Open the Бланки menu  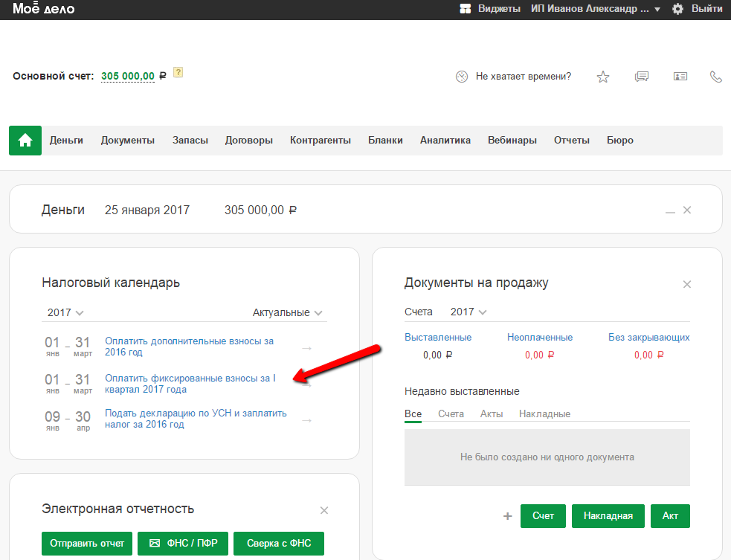point(385,141)
